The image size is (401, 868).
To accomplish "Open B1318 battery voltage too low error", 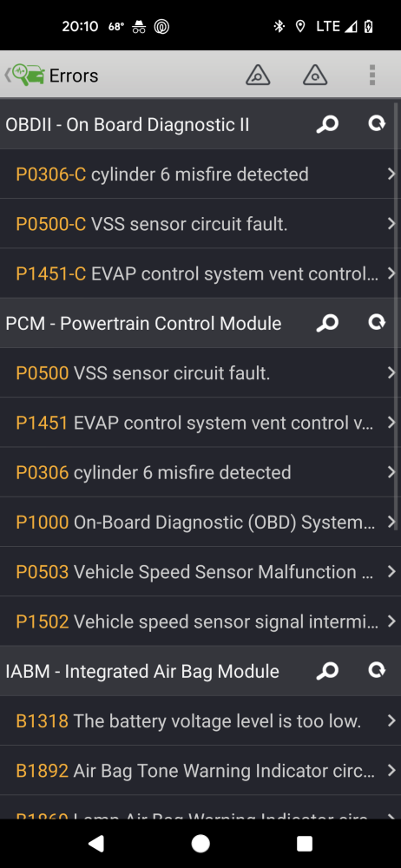I will pyautogui.click(x=200, y=720).
